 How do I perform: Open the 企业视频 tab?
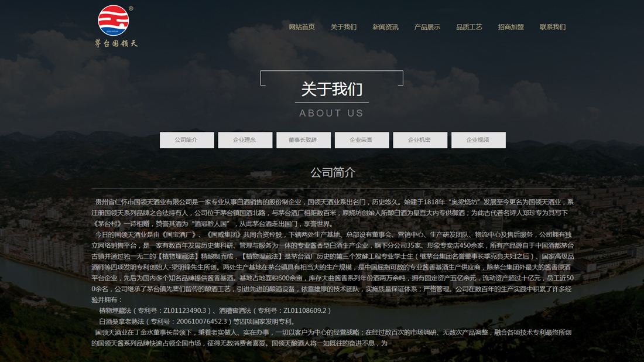pyautogui.click(x=478, y=140)
